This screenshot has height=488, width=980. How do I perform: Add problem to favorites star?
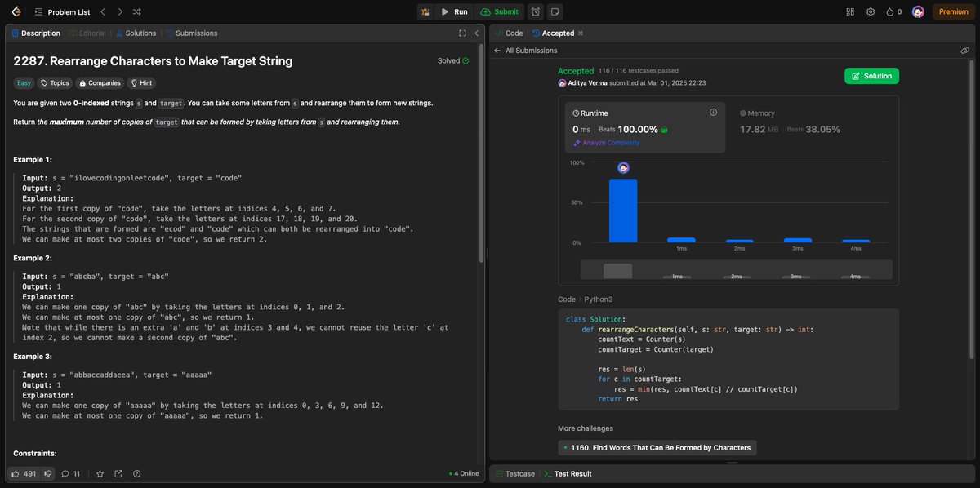click(100, 473)
